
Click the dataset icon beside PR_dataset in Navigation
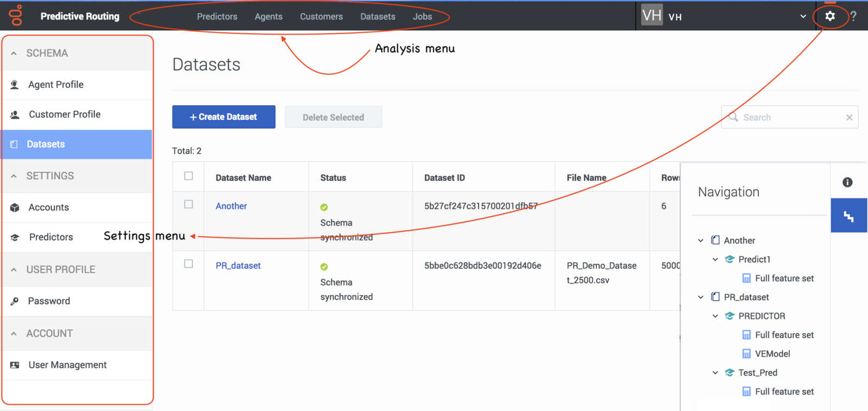pos(716,297)
